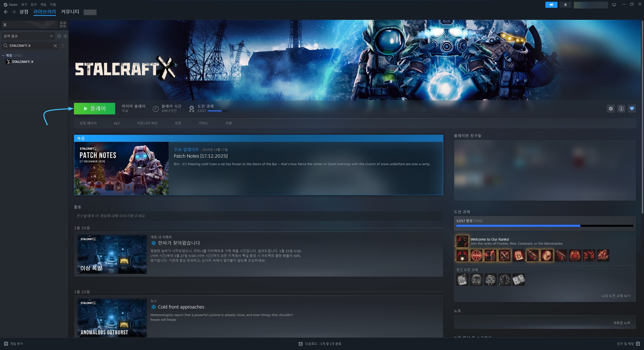Screen dimensions: 644x350
Task: Open the 보기 menu
Action: pos(24,5)
